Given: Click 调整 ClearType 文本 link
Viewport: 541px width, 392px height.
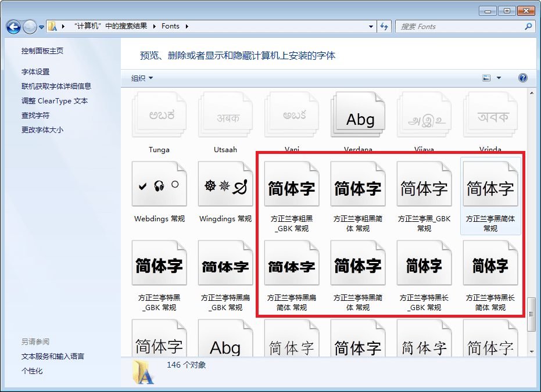Looking at the screenshot, I should coord(55,101).
